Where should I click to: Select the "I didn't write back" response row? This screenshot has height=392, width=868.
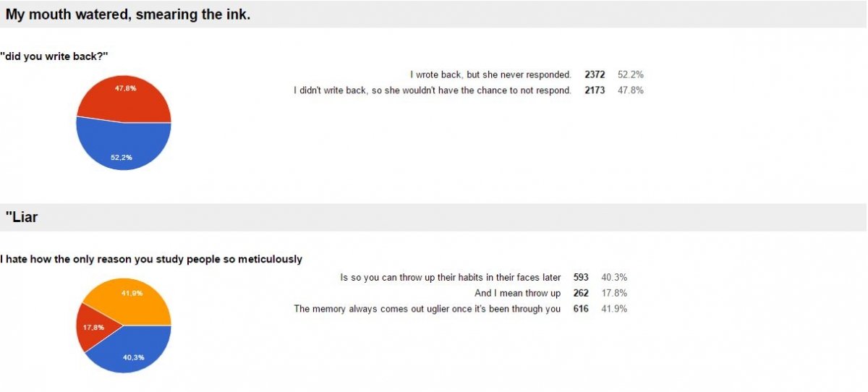pos(468,90)
